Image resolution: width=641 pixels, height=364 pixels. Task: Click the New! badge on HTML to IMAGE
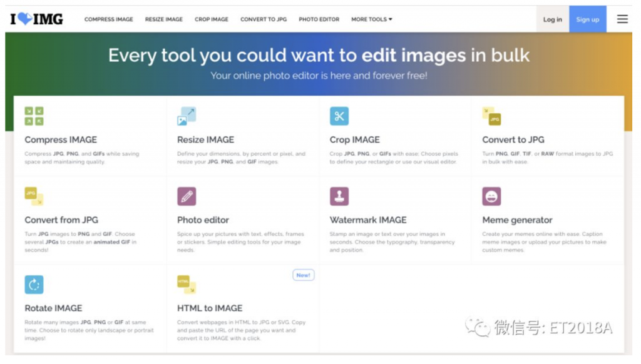click(303, 275)
